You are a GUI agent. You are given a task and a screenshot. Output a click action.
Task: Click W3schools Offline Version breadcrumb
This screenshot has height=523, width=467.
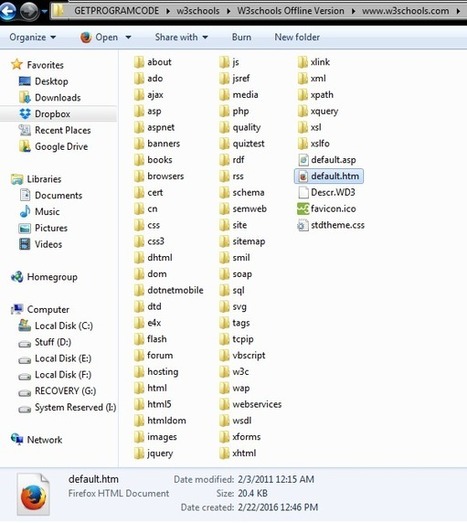(291, 11)
